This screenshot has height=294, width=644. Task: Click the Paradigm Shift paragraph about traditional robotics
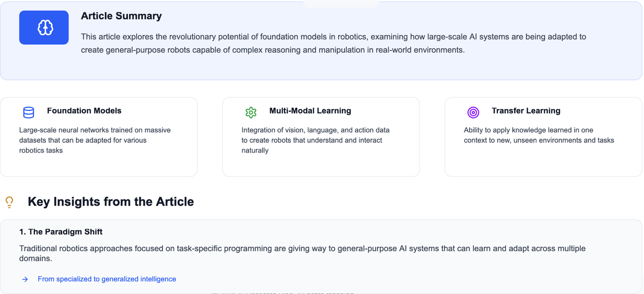click(302, 253)
